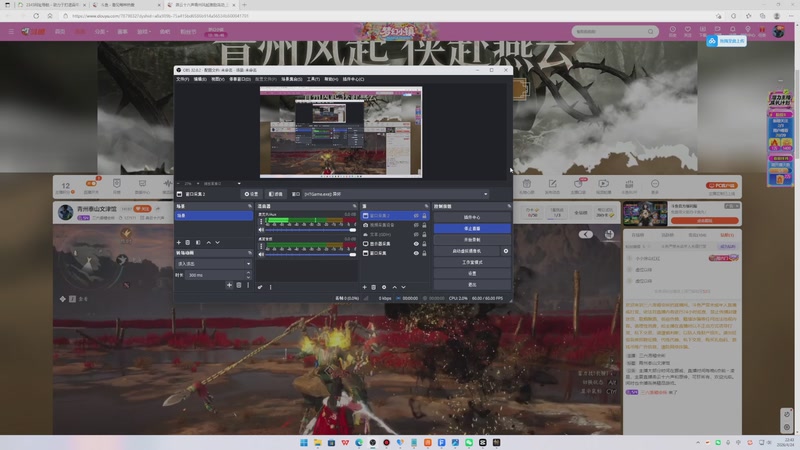Open window selection dropdown for [HYGame.exe]

click(395, 194)
